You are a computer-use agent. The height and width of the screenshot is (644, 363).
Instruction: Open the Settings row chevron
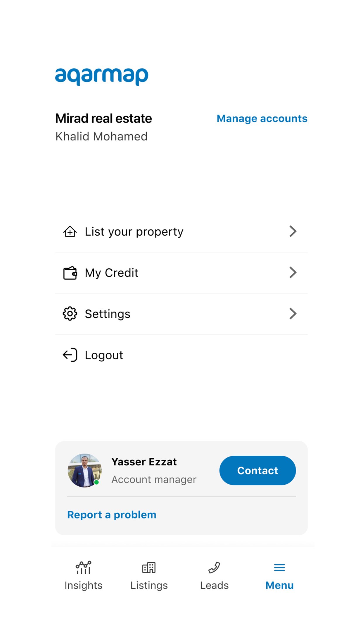click(x=293, y=314)
